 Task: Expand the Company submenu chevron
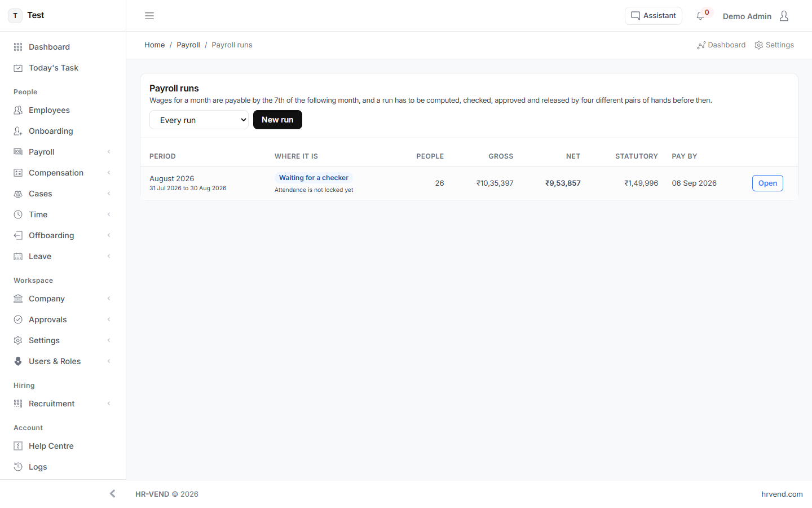pyautogui.click(x=109, y=299)
